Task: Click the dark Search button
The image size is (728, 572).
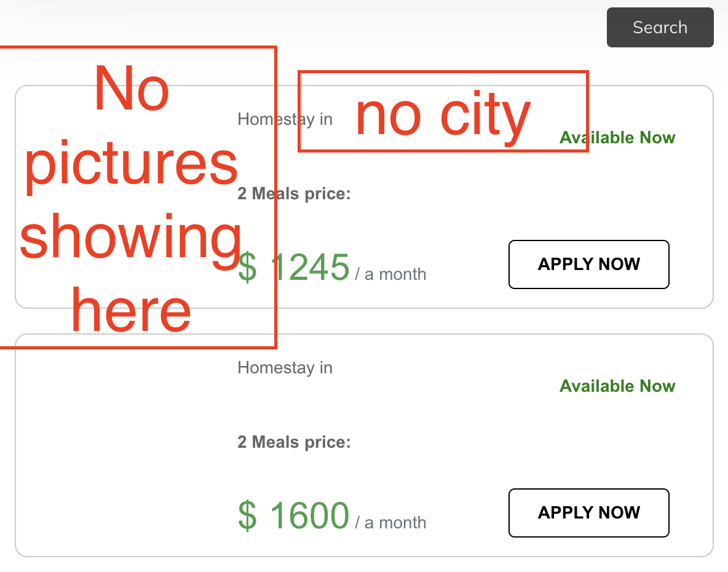Action: [660, 28]
